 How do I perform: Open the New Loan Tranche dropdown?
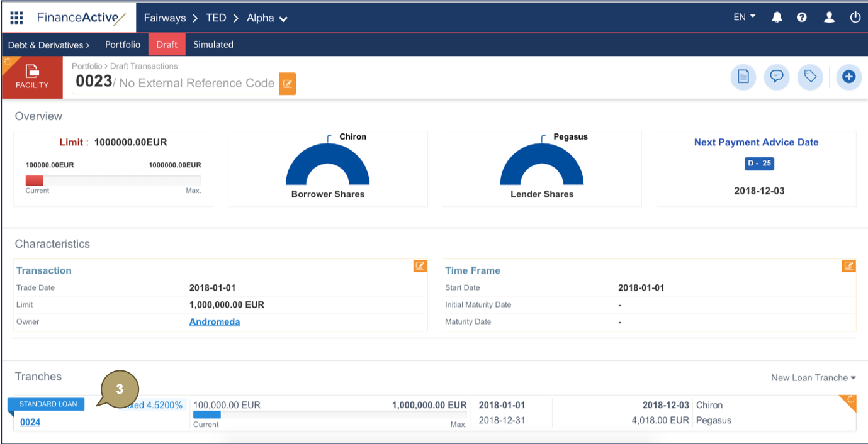[x=813, y=377]
